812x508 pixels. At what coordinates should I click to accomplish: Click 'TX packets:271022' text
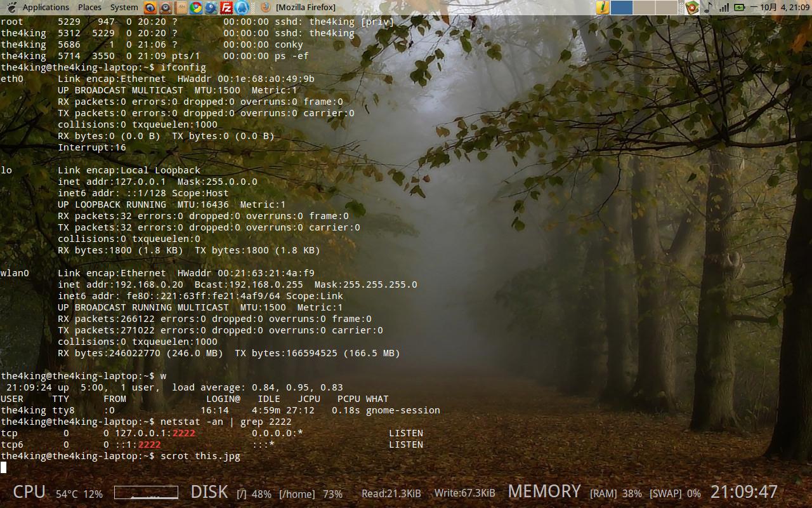point(106,330)
